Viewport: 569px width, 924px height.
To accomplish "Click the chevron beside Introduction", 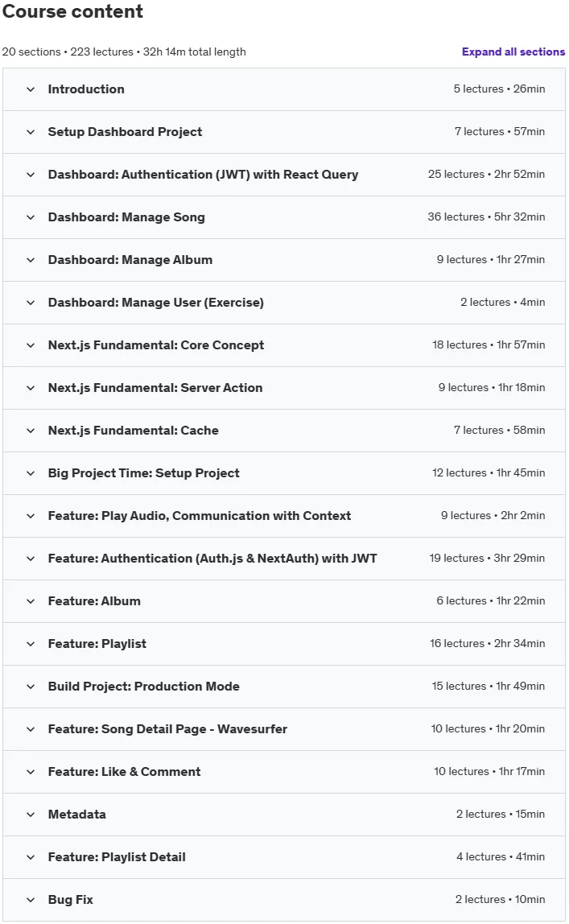I will click(x=31, y=89).
